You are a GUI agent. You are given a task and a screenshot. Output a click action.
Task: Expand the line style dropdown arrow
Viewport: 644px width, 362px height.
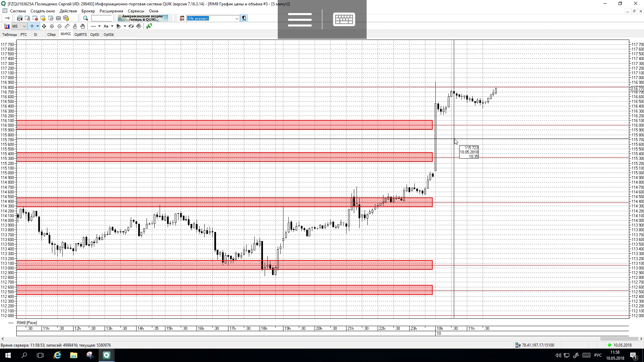point(99,26)
